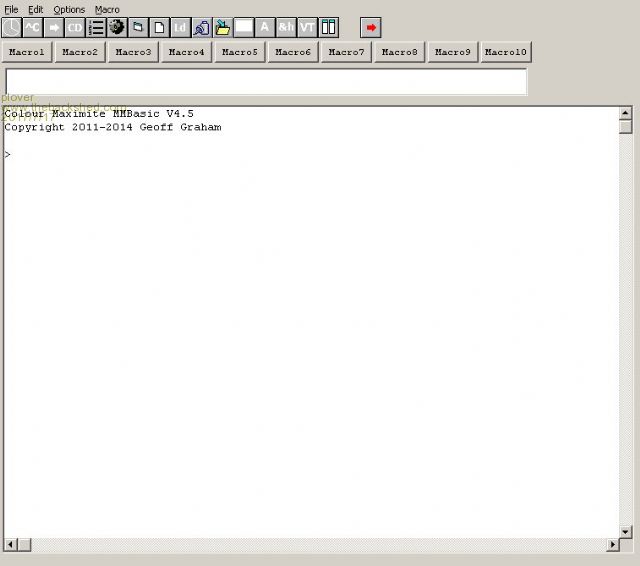Viewport: 640px width, 566px height.
Task: Open the Edit menu
Action: pos(36,9)
